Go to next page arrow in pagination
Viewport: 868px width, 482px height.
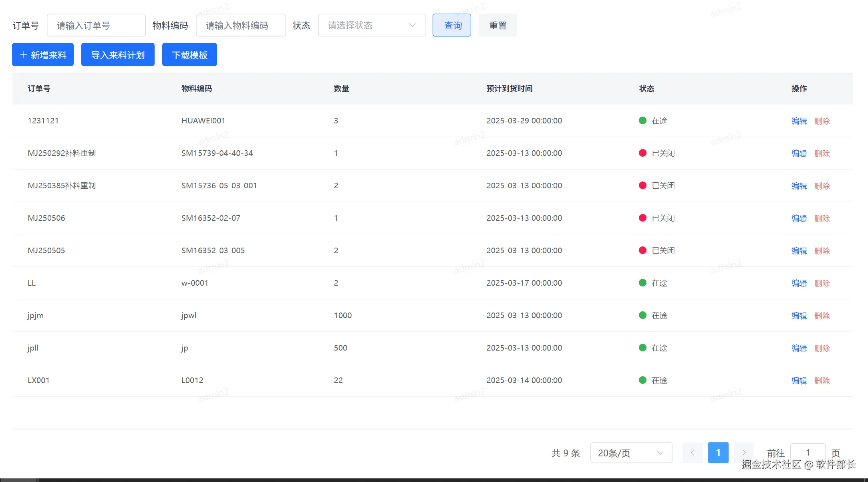coord(744,453)
